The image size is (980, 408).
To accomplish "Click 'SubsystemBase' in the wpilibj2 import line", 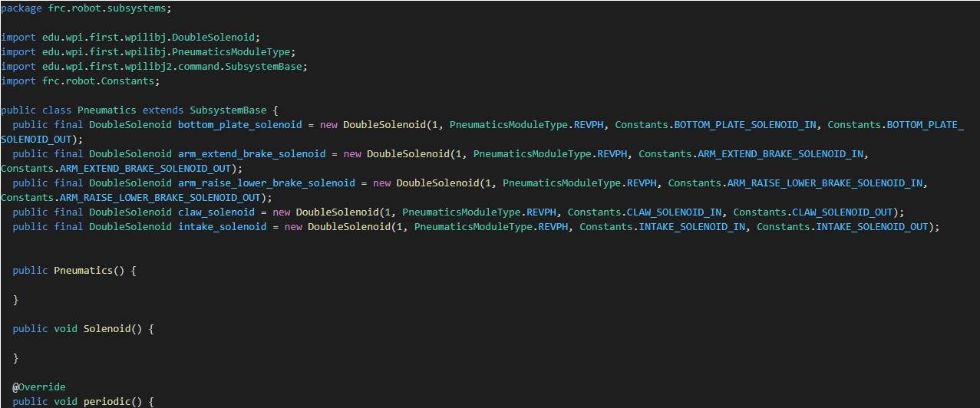I will click(263, 66).
